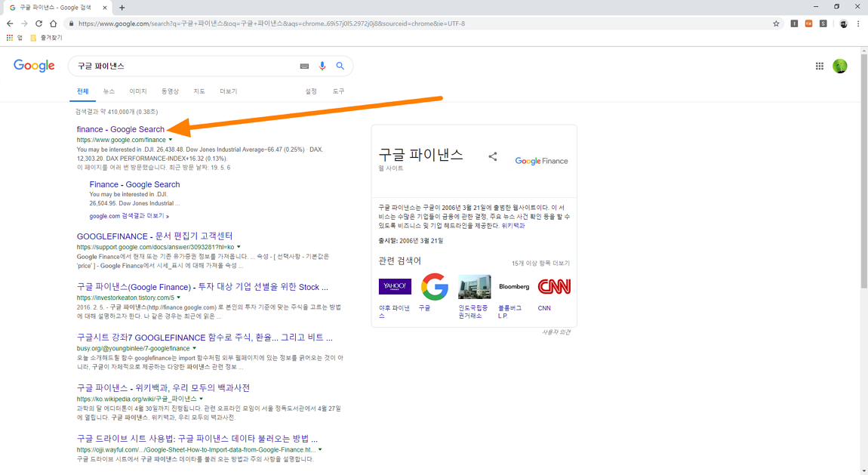Go back with the browser back arrow
868x475 pixels.
tap(9, 24)
